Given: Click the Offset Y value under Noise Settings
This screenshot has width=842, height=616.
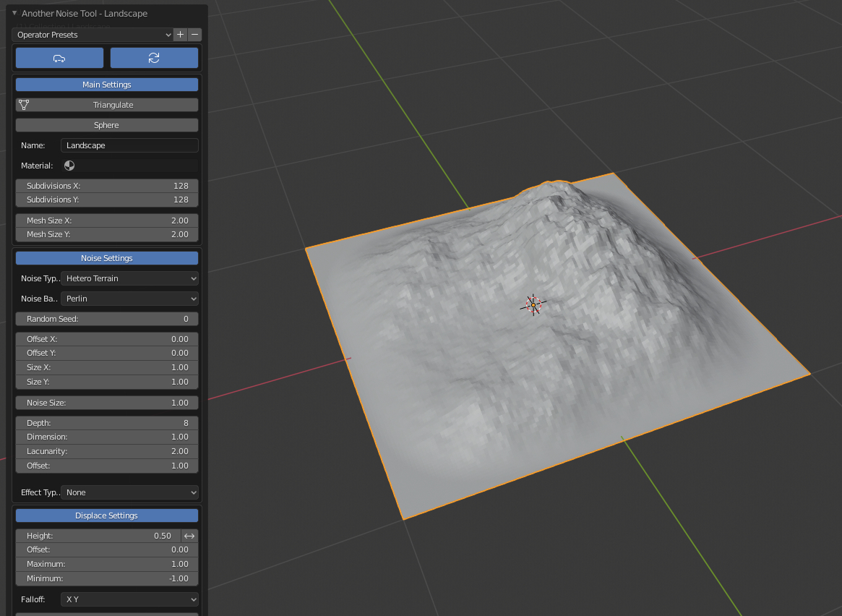Looking at the screenshot, I should click(x=107, y=353).
